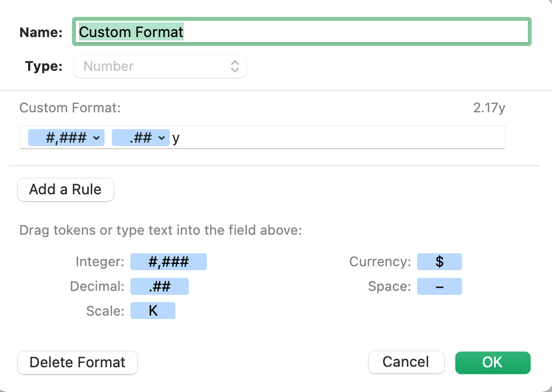Expand the #,### integer token chevron
Viewport: 552px width, 392px height.
(x=97, y=138)
